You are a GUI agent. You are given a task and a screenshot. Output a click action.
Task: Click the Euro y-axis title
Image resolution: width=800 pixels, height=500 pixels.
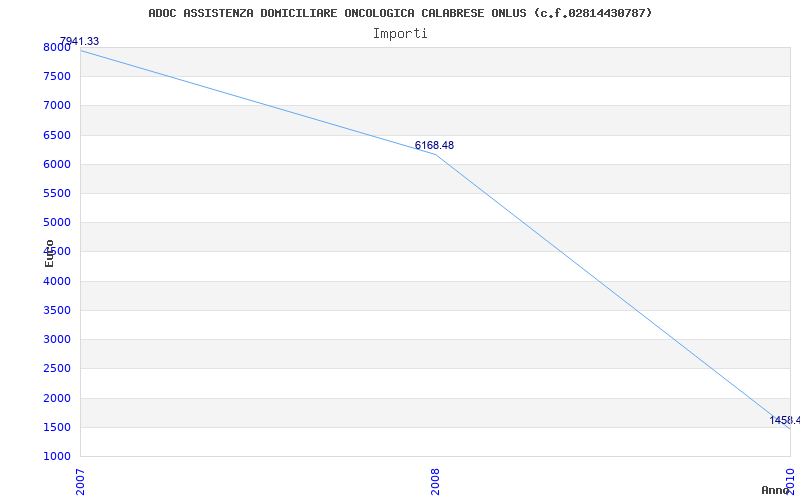[x=49, y=253]
